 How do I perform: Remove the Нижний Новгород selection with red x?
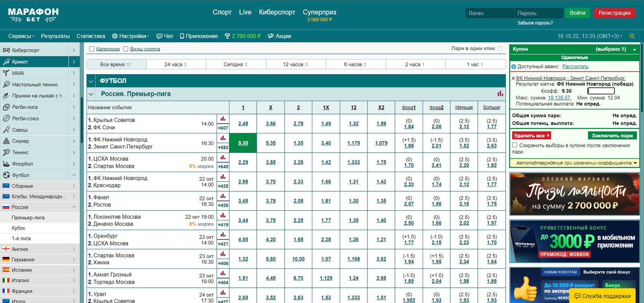click(513, 78)
